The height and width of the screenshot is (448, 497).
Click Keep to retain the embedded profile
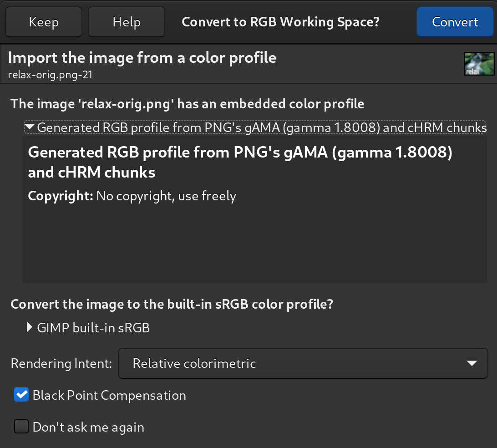[x=43, y=21]
